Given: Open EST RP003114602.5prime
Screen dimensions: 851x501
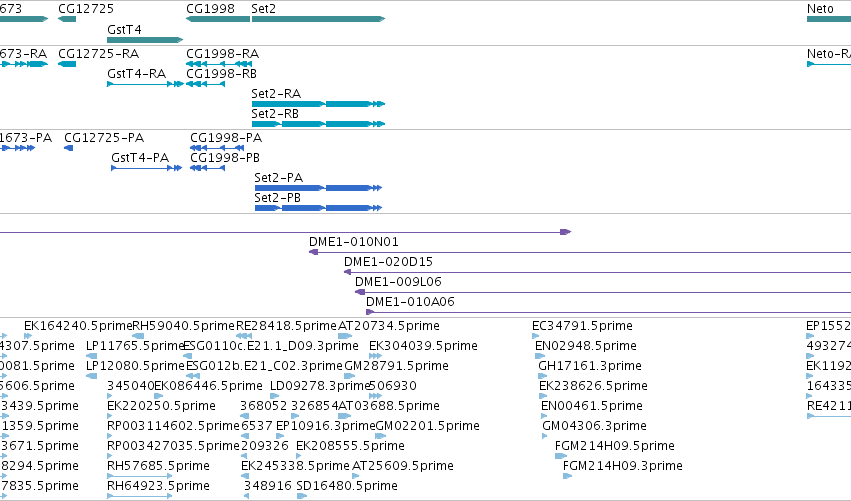Looking at the screenshot, I should (173, 427).
